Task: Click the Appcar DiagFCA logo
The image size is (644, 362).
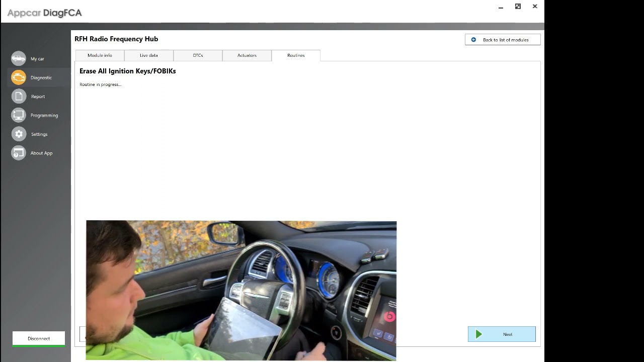Action: coord(44,13)
